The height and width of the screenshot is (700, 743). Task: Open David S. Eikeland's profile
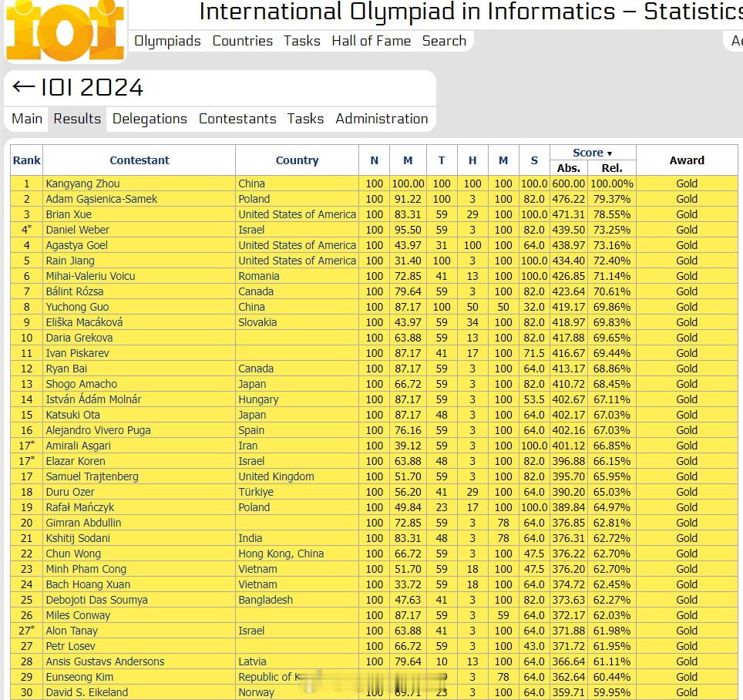(x=87, y=692)
